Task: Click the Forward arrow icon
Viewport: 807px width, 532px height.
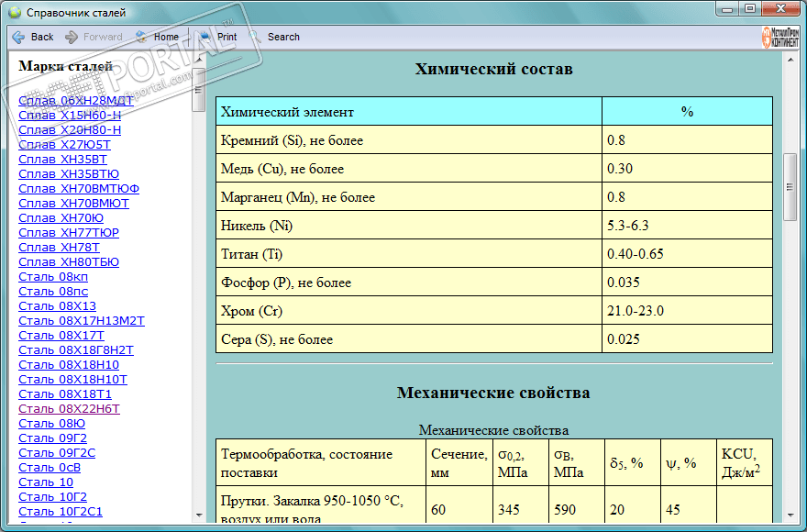Action: [x=71, y=37]
